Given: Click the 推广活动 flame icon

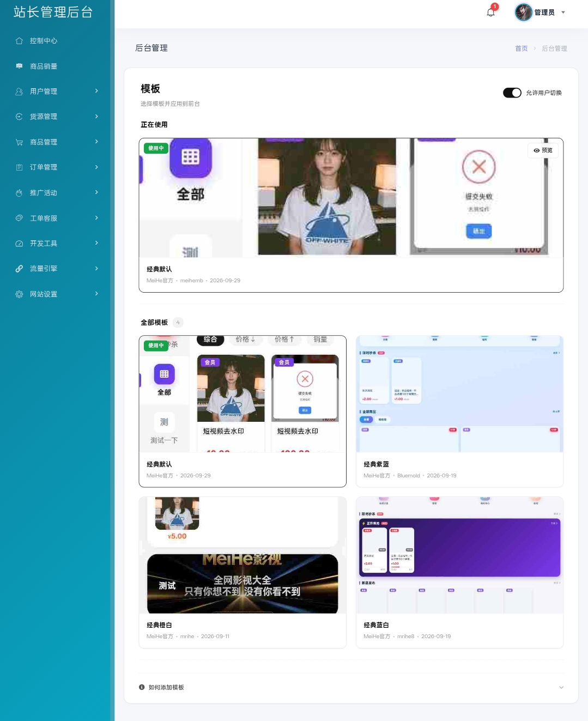Looking at the screenshot, I should 19,193.
